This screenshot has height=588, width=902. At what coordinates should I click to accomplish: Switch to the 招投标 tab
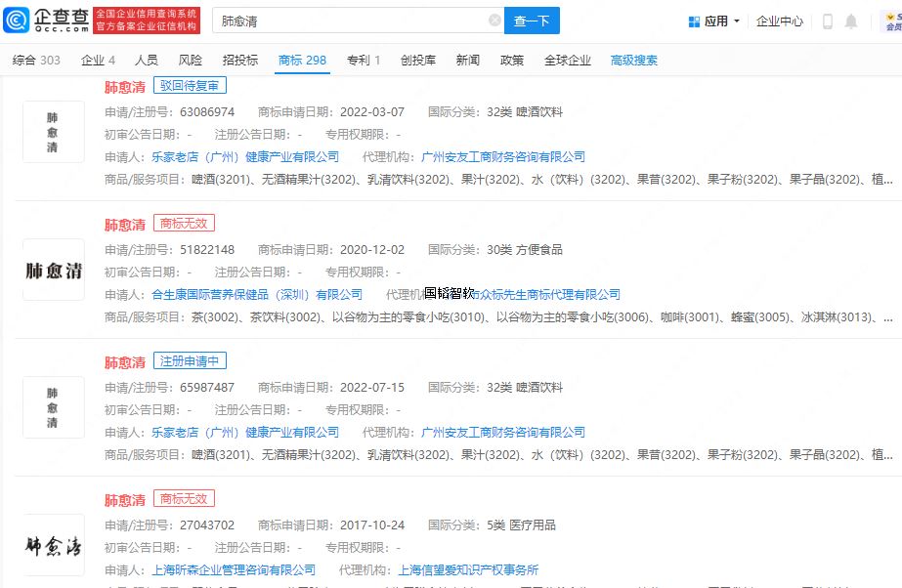point(239,60)
